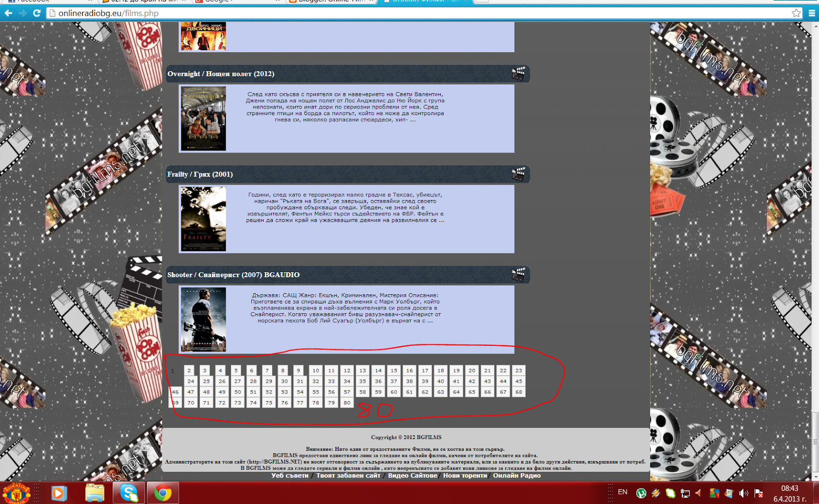Open the 'Твоят забавен сайт' footer link
Viewport: 819px width, 504px height.
[348, 475]
